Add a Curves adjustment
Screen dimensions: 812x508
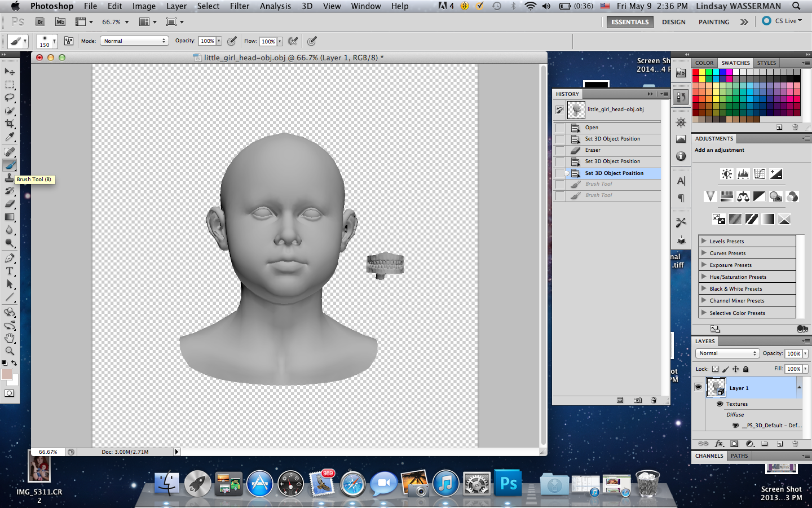[x=760, y=174]
